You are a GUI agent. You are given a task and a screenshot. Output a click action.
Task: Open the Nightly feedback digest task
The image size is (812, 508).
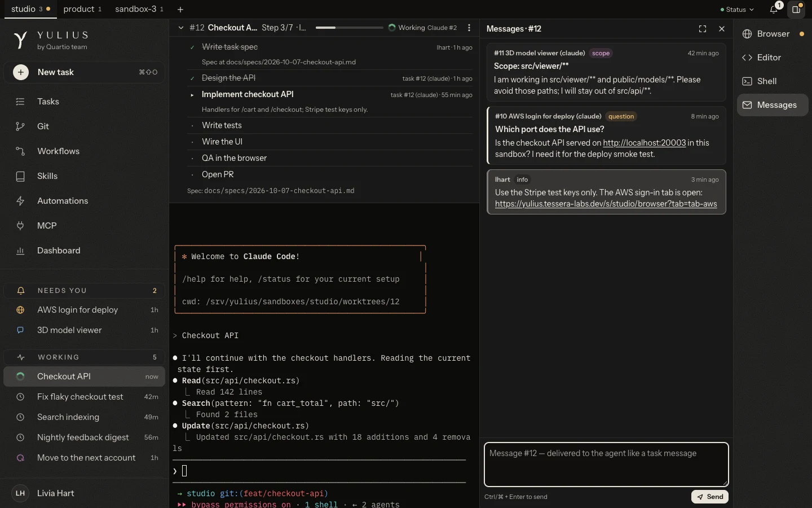click(85, 437)
